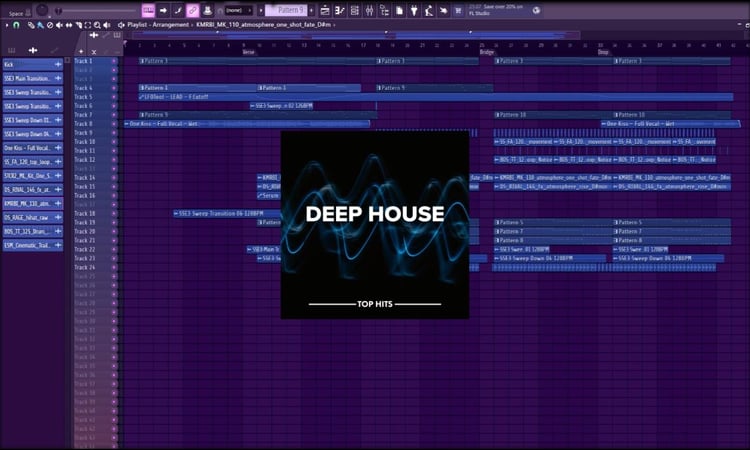Image resolution: width=750 pixels, height=450 pixels.
Task: Open the plugin picker plug icon
Action: 414,11
